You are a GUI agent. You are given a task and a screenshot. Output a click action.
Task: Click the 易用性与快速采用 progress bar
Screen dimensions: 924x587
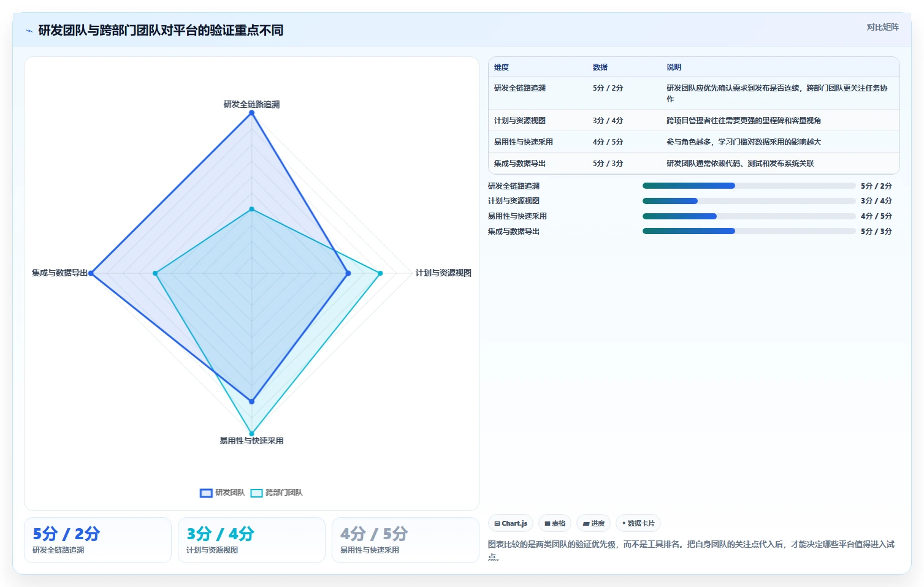749,216
